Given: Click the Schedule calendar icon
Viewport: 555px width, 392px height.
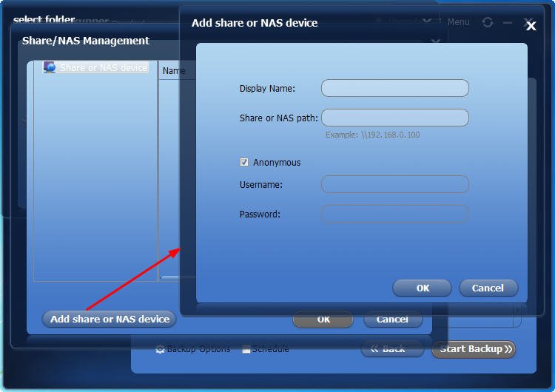Looking at the screenshot, I should coord(246,350).
